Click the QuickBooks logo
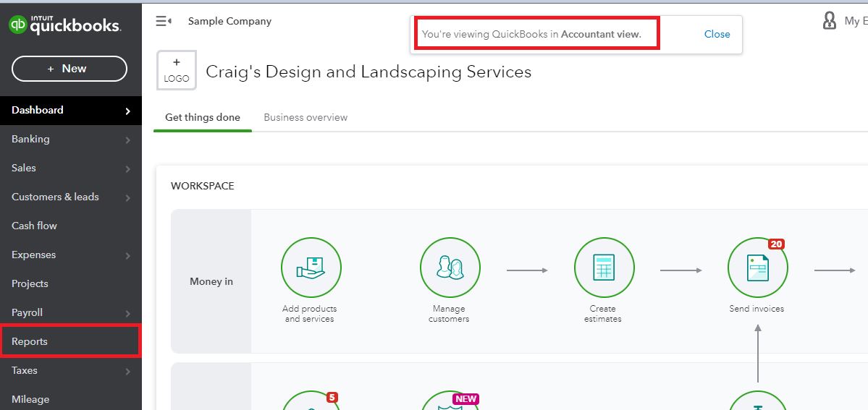 (x=64, y=25)
